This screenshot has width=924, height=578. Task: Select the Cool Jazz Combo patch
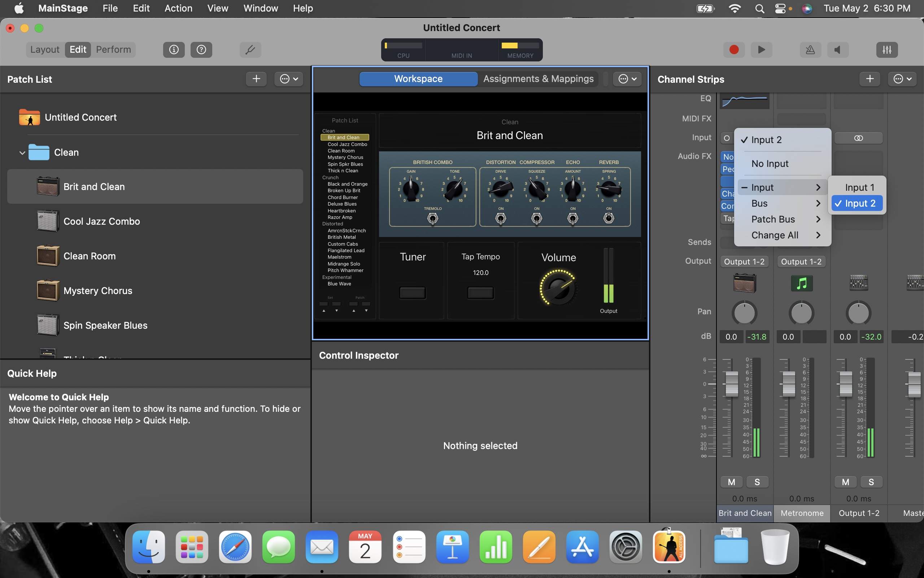pos(155,221)
